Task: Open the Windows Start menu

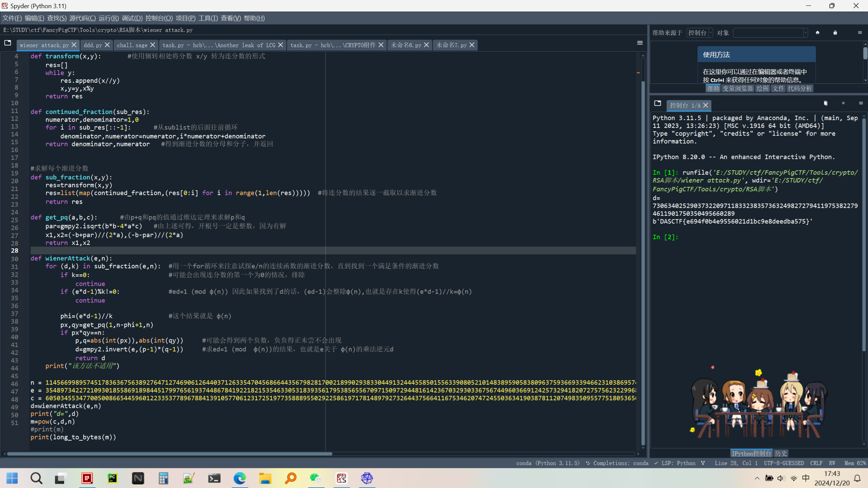Action: [x=12, y=478]
